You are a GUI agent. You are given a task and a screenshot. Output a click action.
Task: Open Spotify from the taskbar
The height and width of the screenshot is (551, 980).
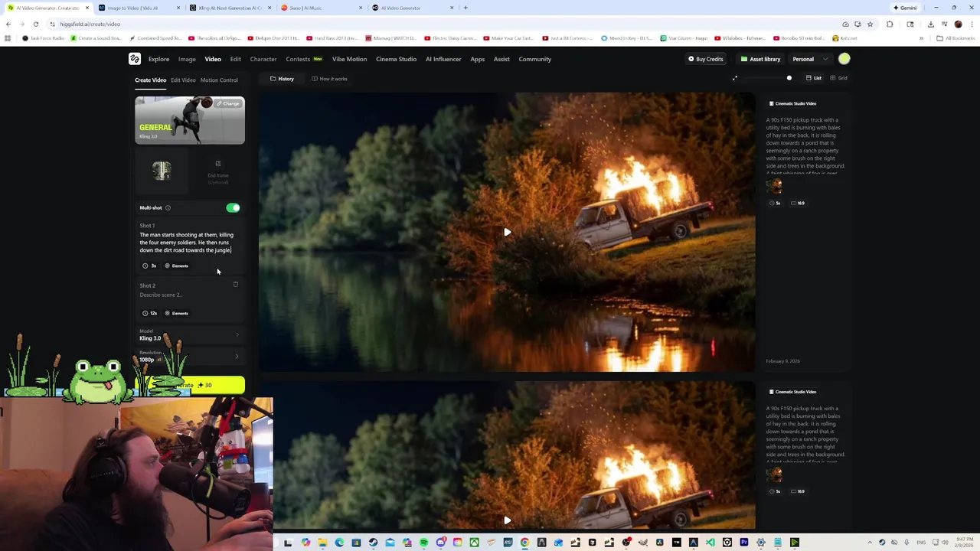point(423,543)
